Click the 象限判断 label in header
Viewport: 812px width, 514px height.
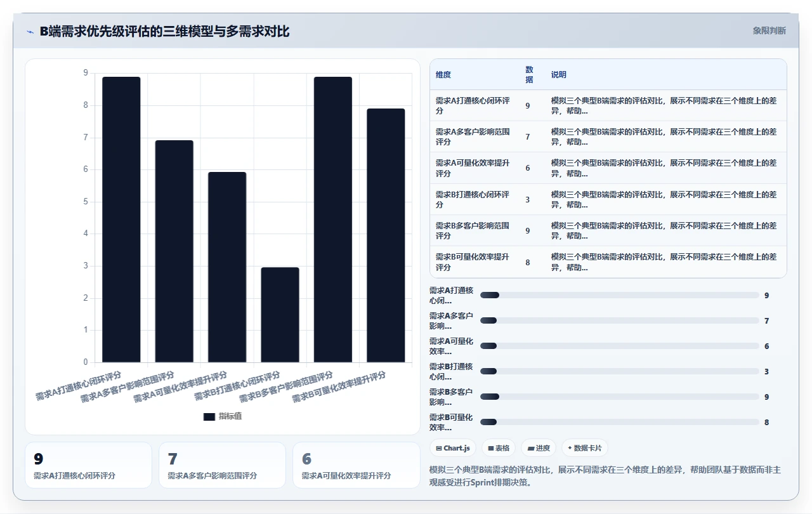coord(769,30)
